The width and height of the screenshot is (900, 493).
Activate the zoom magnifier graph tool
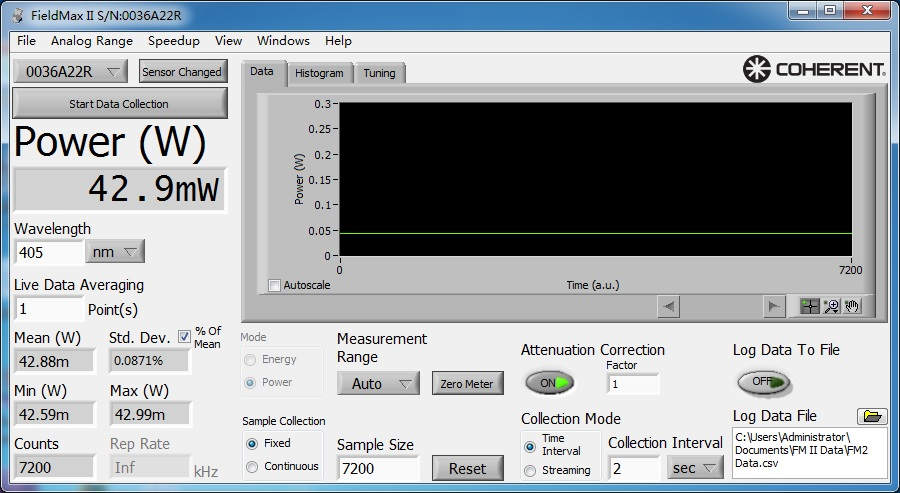tap(831, 306)
